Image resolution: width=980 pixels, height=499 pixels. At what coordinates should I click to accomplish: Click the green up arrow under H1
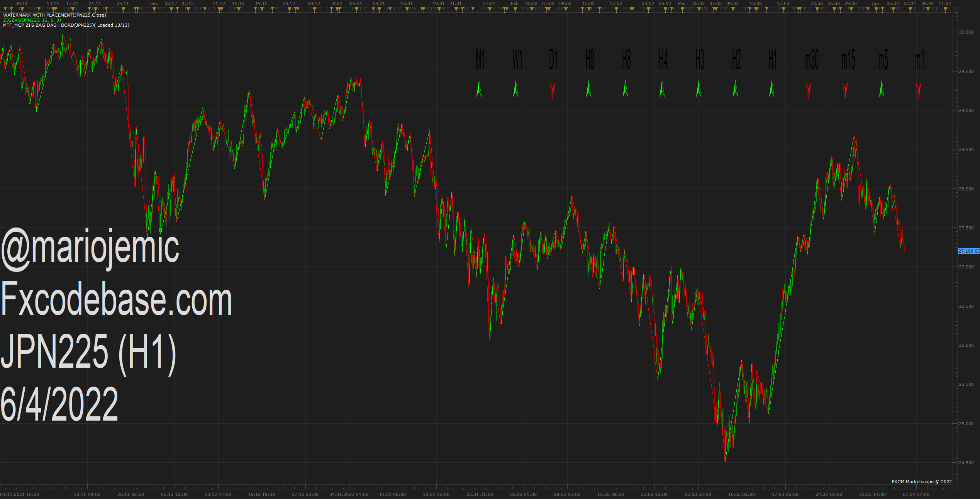point(772,89)
